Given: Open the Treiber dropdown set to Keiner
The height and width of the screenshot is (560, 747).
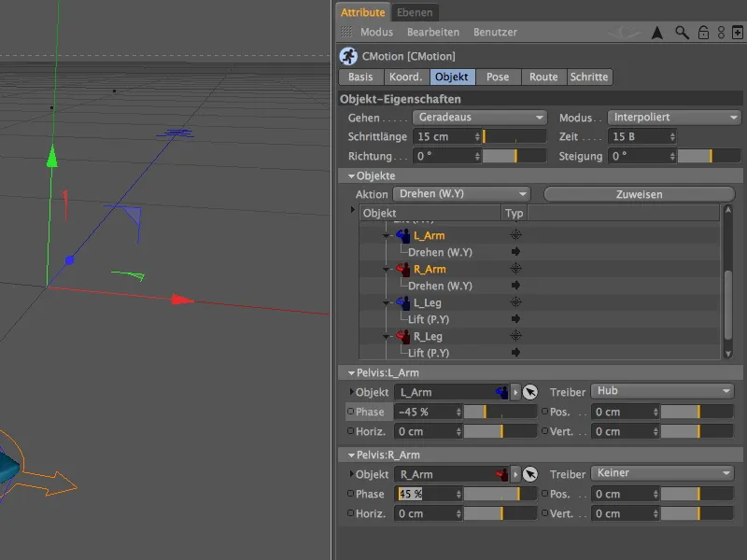Looking at the screenshot, I should coord(662,473).
